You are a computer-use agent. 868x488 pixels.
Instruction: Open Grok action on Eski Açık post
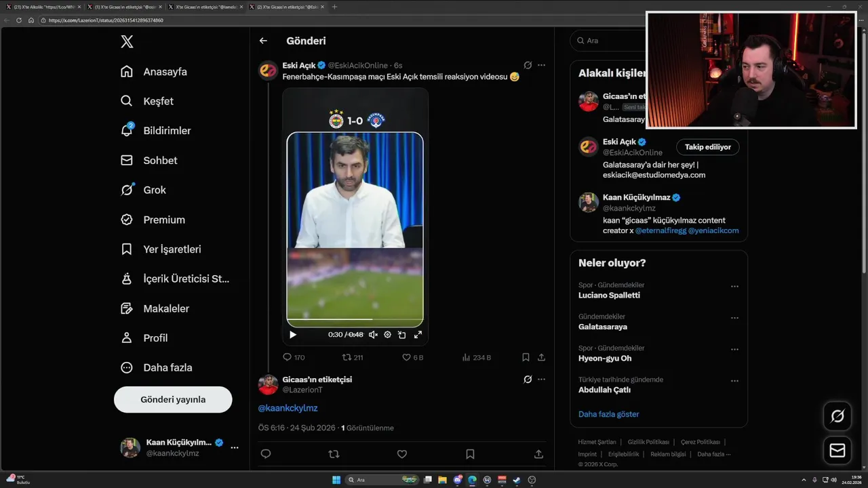click(528, 65)
